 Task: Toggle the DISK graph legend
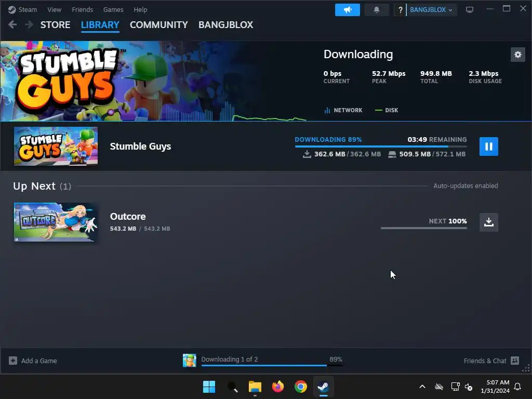pyautogui.click(x=387, y=110)
